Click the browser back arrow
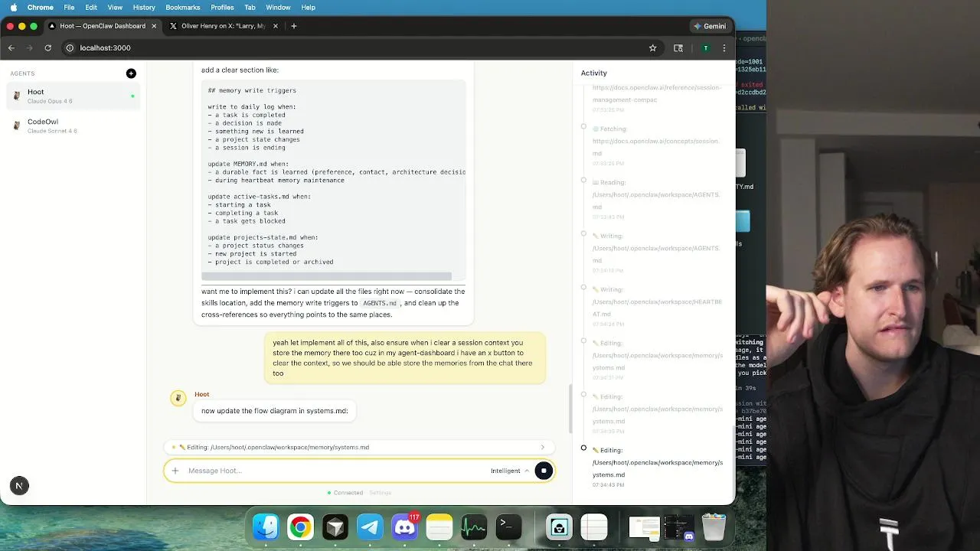This screenshot has width=980, height=551. pyautogui.click(x=11, y=47)
